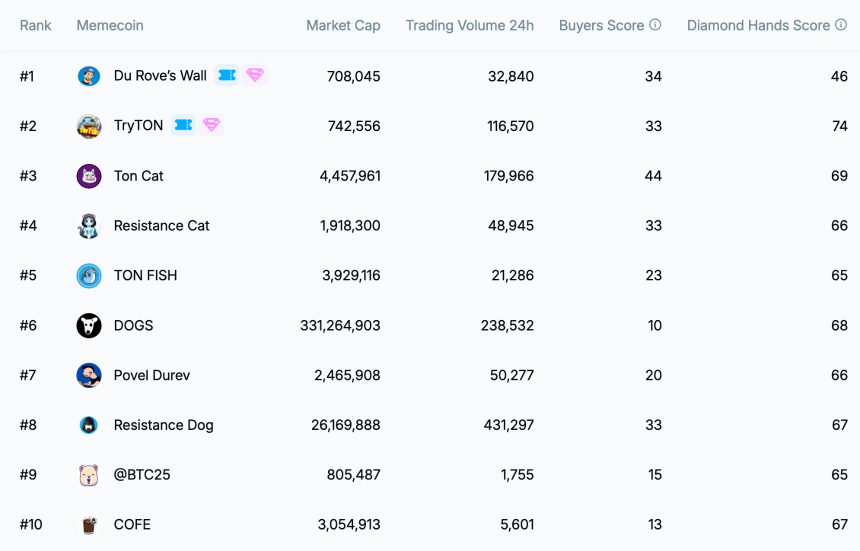Click the pink diamond badge beside TryTON

tap(211, 125)
